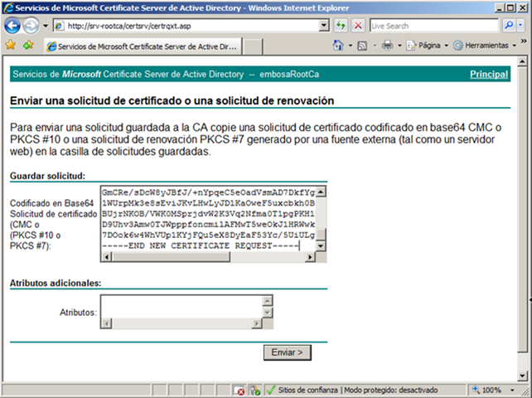Click the Add to Favorites icon
Screen dimensions: 532x398
29,45
